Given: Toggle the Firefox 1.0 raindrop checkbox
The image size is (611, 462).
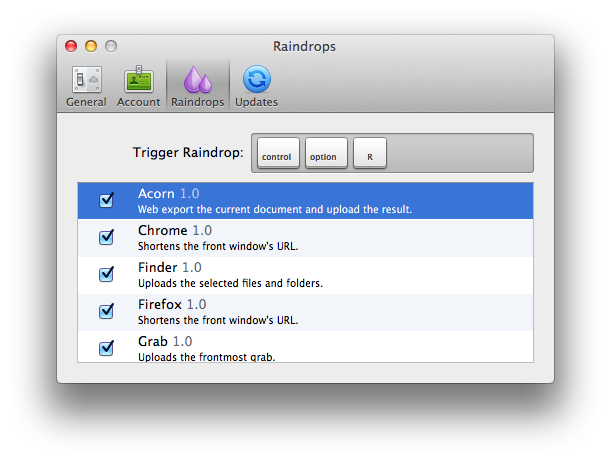Looking at the screenshot, I should (x=106, y=311).
